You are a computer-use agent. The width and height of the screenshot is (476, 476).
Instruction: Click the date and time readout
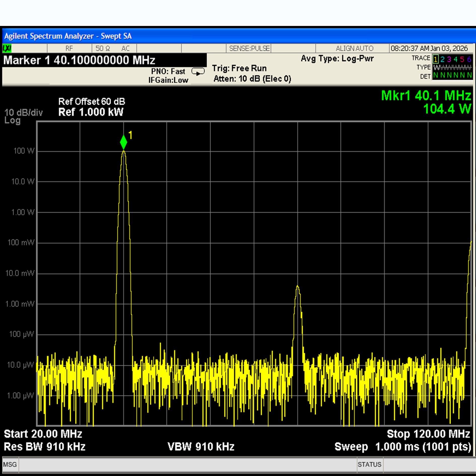coord(429,48)
